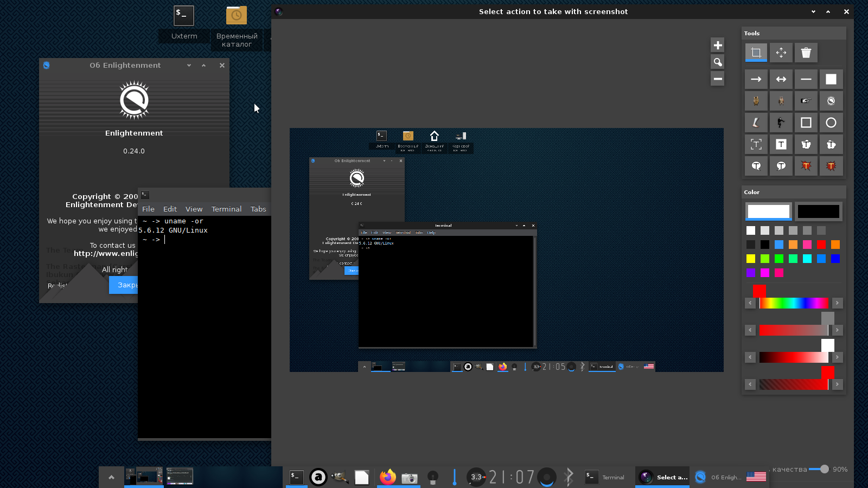
Task: Select the white primary color box
Action: tap(768, 211)
